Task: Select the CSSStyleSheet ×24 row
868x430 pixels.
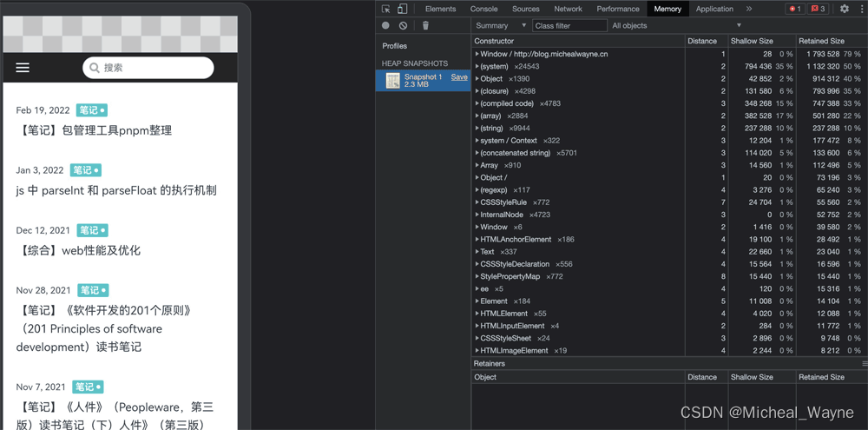Action: [669, 338]
